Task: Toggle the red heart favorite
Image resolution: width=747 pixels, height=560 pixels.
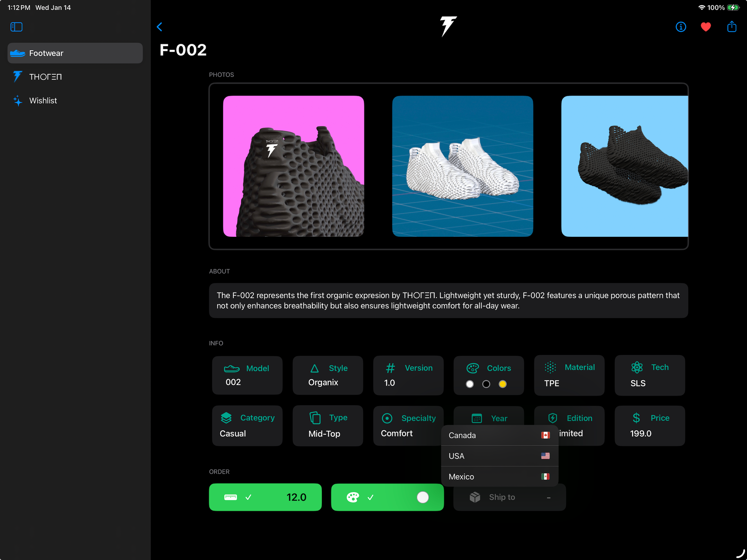Action: (x=706, y=27)
